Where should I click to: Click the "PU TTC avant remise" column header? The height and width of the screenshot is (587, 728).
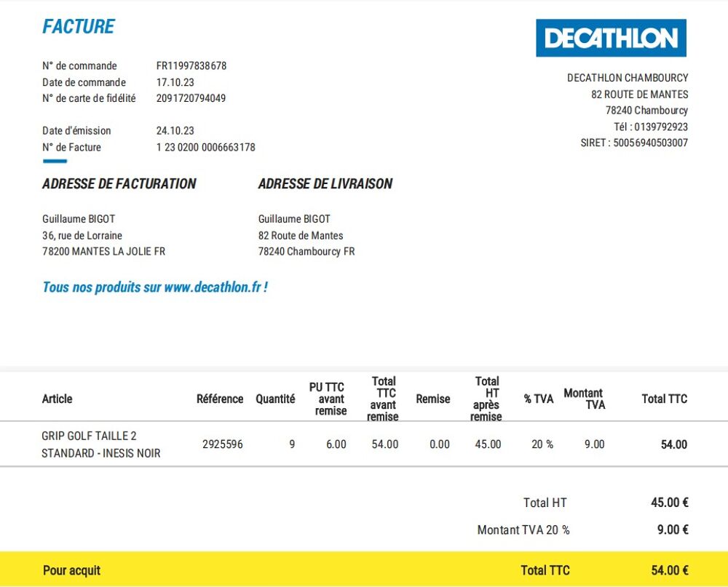[328, 399]
